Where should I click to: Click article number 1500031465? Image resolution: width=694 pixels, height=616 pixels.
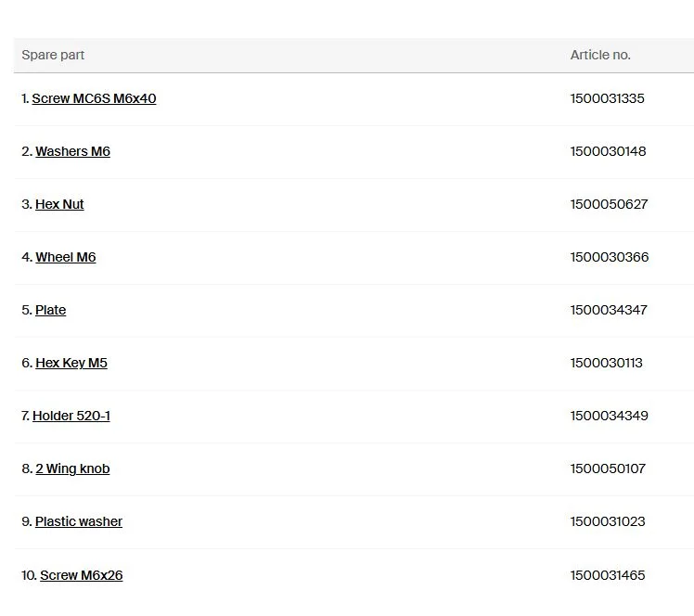[x=608, y=575]
